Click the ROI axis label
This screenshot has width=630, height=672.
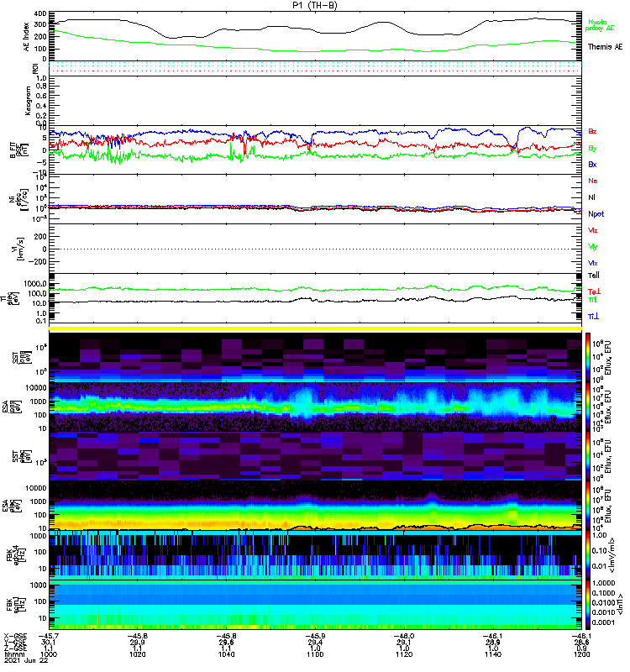tap(35, 68)
